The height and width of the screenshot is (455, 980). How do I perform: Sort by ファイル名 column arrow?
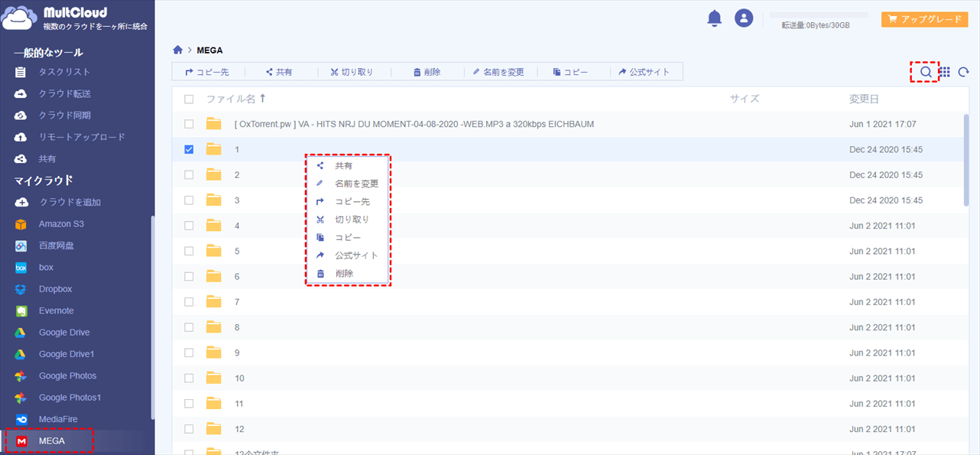coord(263,98)
